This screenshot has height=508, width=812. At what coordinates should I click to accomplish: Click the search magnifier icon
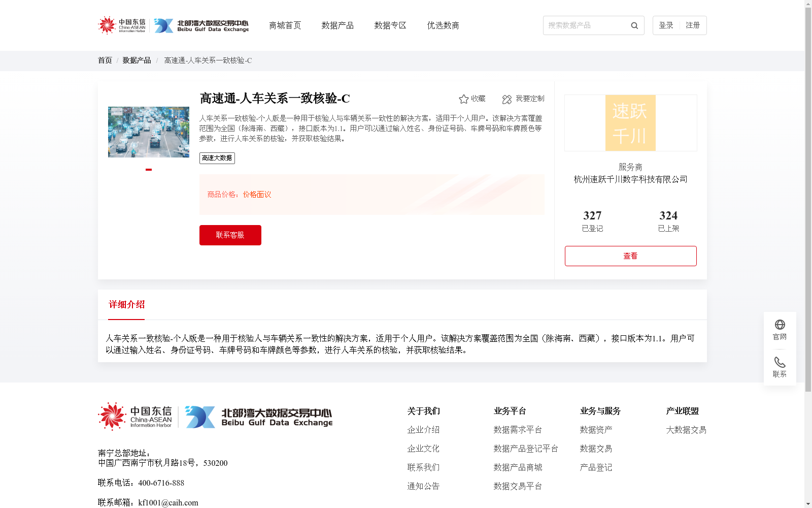point(634,25)
